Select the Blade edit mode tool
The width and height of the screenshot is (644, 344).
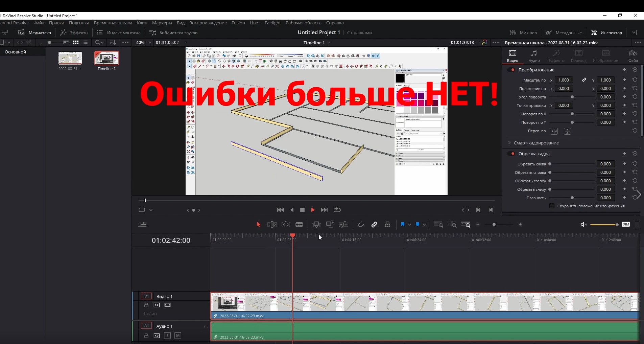(x=299, y=225)
